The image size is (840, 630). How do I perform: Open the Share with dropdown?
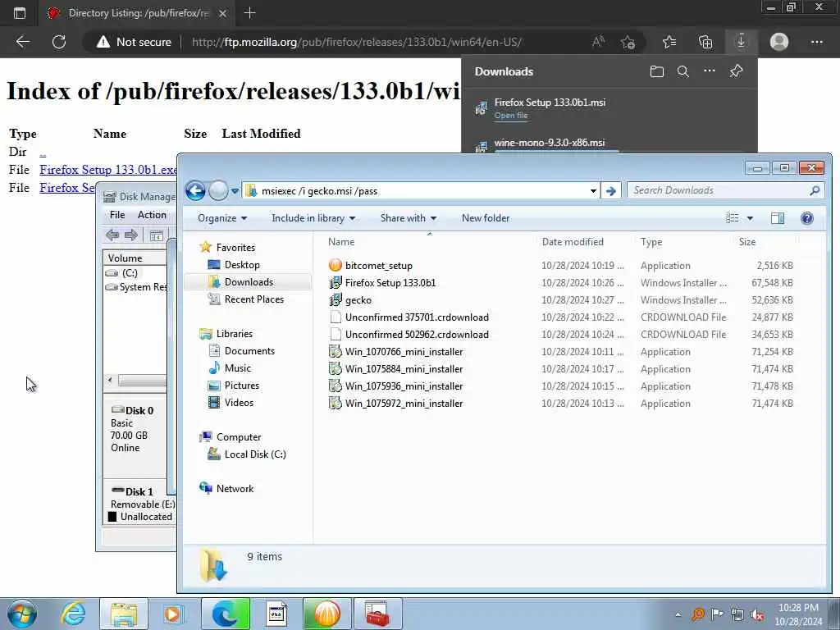(x=409, y=218)
